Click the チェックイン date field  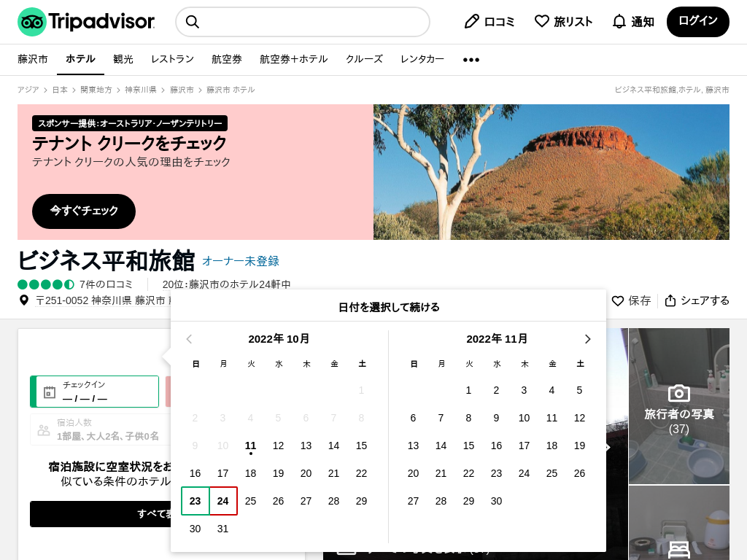tap(94, 392)
